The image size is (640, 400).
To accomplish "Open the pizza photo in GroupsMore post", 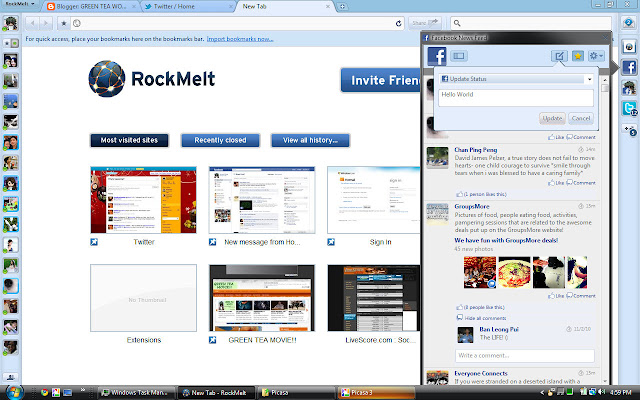I will pos(514,272).
